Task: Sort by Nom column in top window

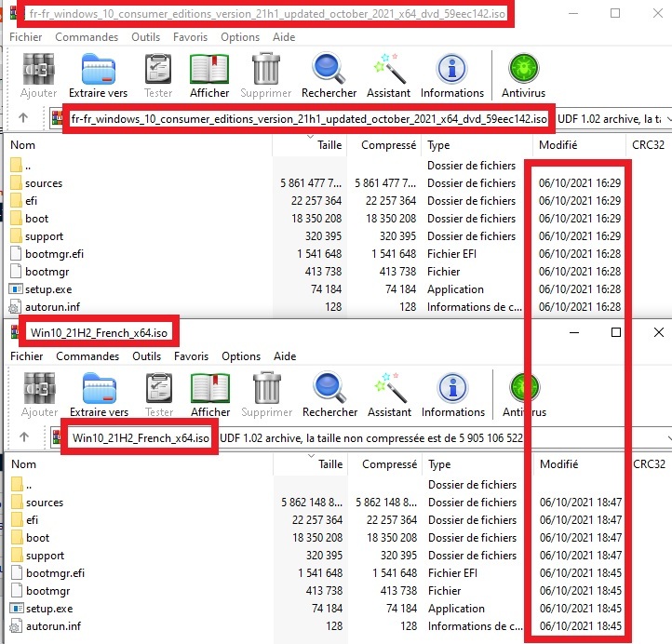Action: (141, 145)
